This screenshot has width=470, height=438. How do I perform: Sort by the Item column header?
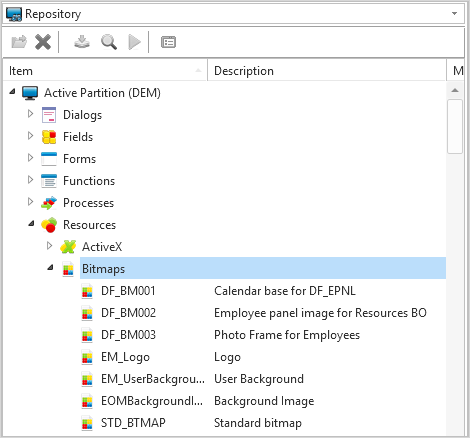[105, 71]
